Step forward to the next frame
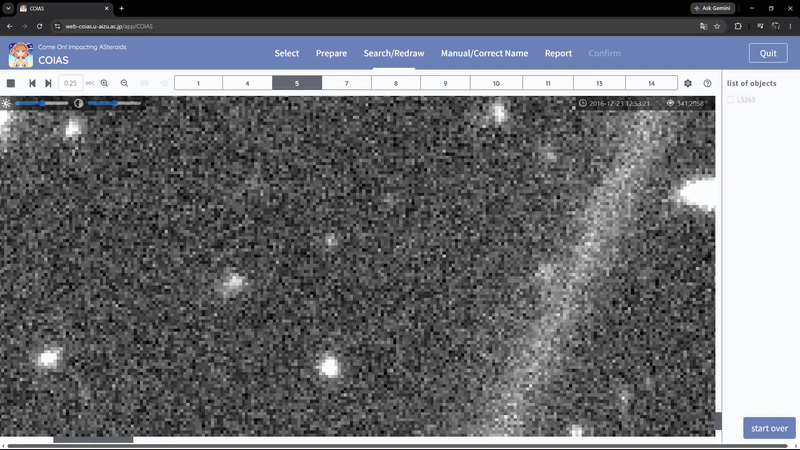This screenshot has height=450, width=800. coord(48,83)
